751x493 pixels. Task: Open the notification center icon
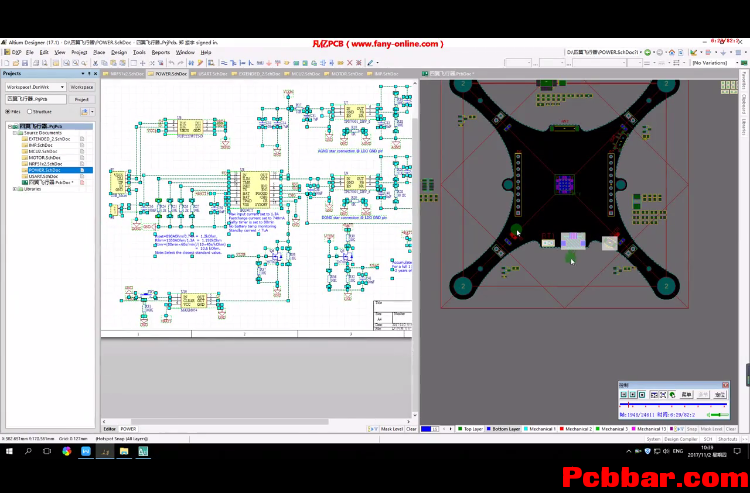(x=738, y=451)
